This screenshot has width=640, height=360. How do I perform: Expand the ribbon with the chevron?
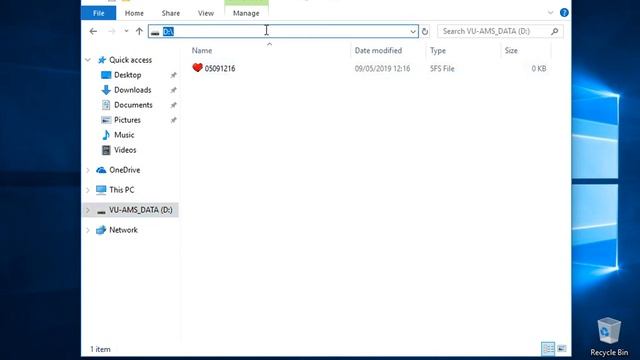tap(550, 13)
